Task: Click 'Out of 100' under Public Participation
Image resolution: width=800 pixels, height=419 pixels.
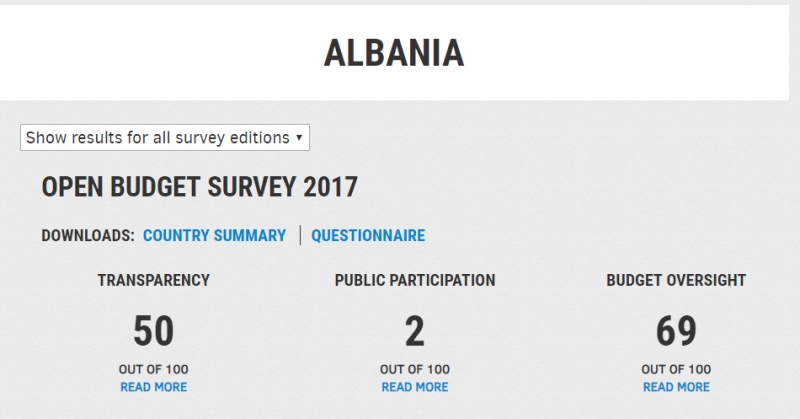Action: coord(415,369)
